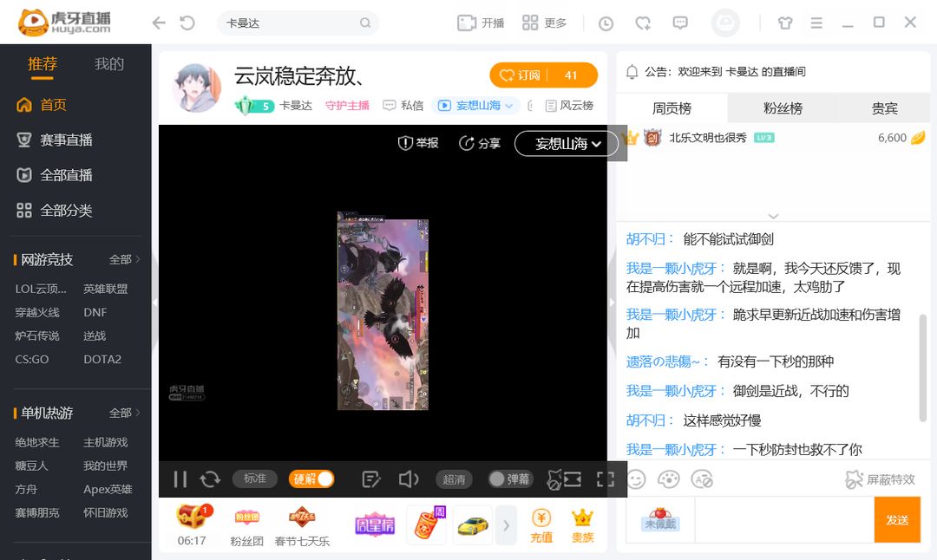Image resolution: width=937 pixels, height=560 pixels.
Task: Subscribe with the orange 订阅 button
Action: [543, 75]
